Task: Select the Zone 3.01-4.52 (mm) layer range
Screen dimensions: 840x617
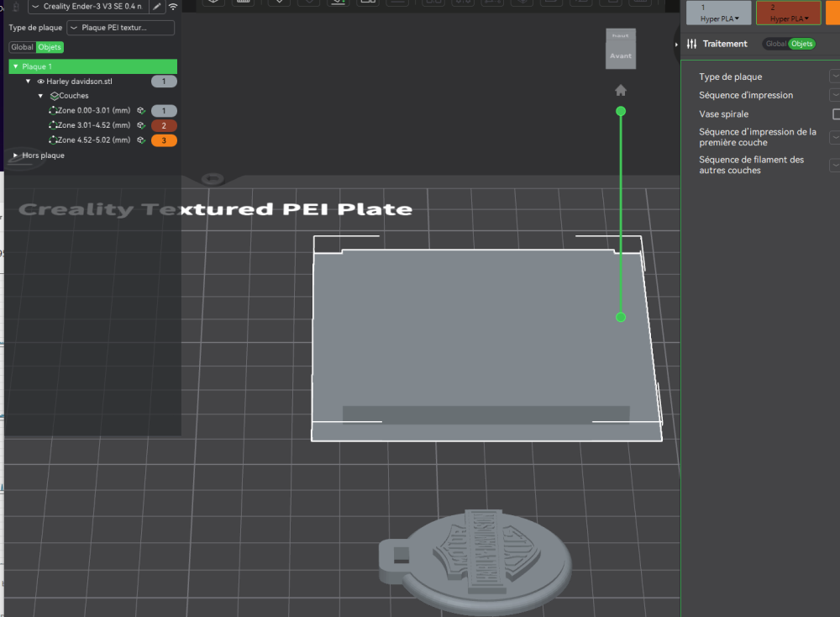Action: pos(92,125)
